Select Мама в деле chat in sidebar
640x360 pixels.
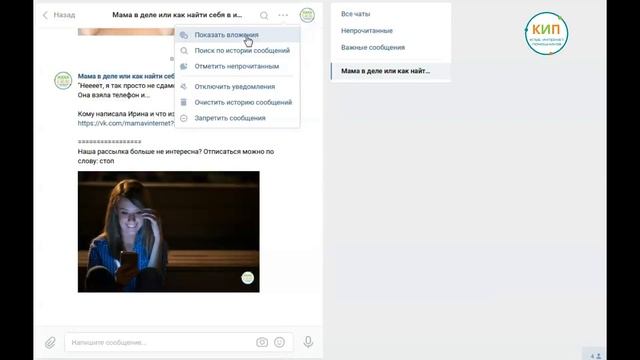pyautogui.click(x=391, y=71)
